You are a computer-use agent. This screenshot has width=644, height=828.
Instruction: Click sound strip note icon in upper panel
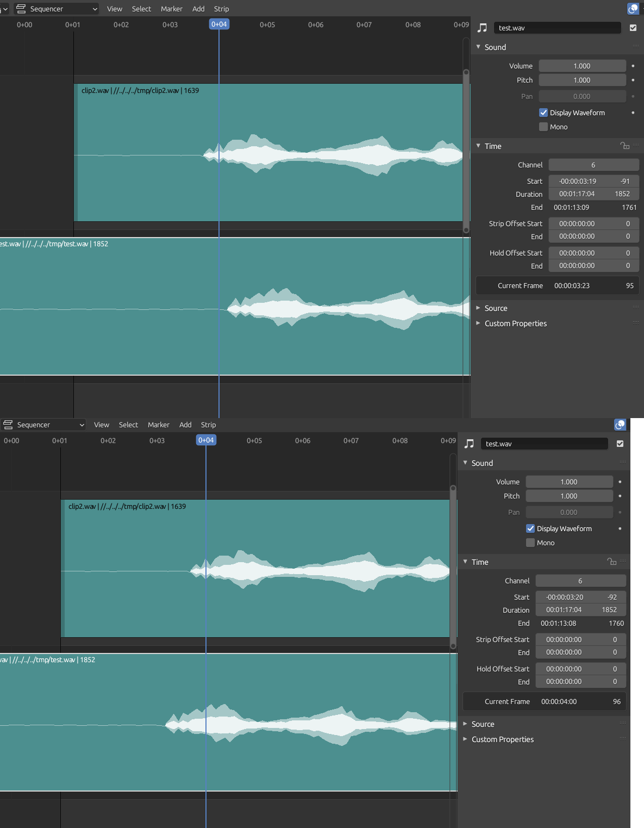(x=482, y=28)
